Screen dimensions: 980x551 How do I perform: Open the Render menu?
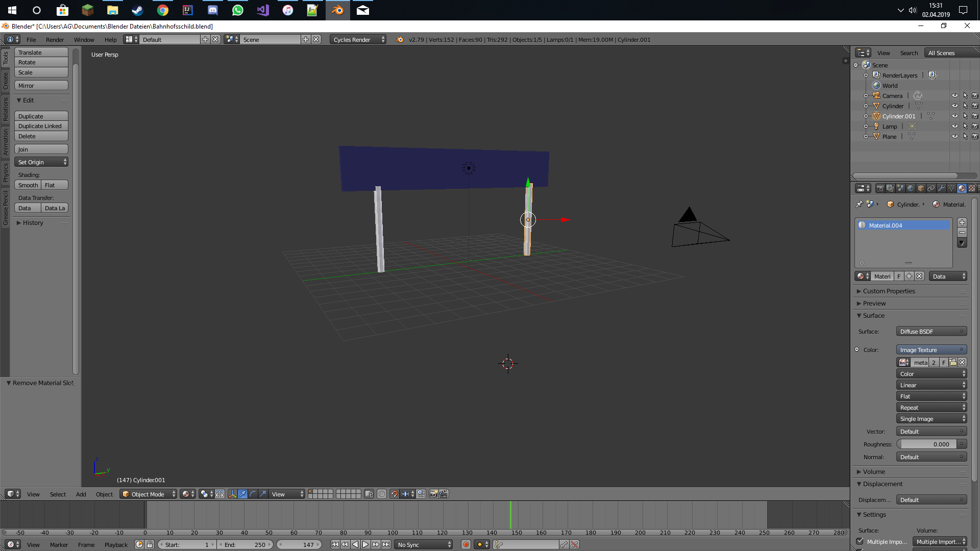55,39
